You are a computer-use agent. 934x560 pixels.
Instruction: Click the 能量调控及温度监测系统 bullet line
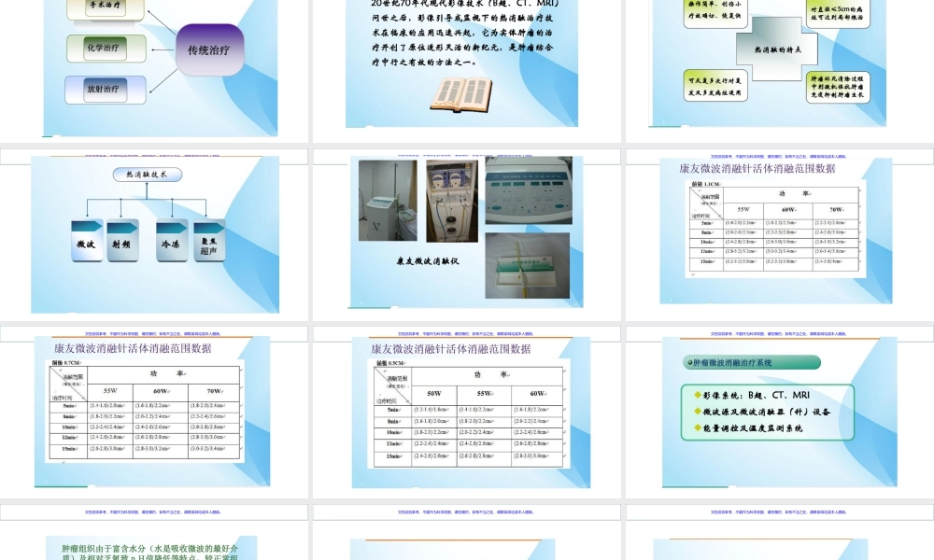pyautogui.click(x=755, y=428)
